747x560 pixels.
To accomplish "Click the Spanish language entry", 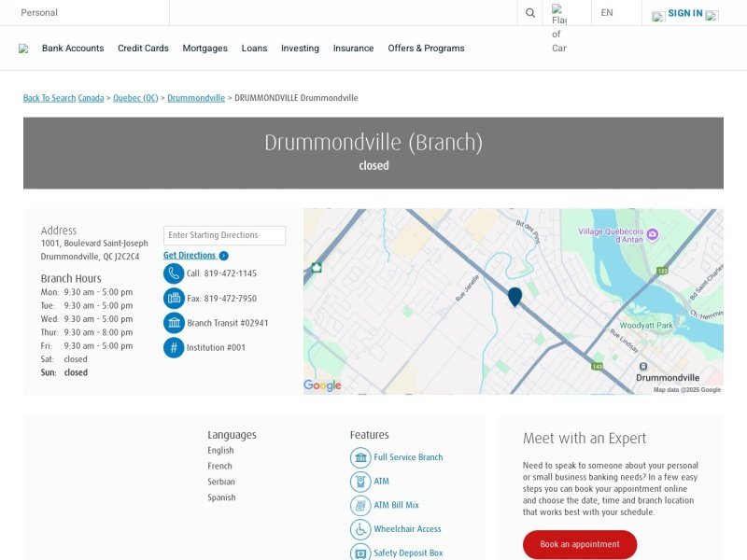I will pos(221,497).
